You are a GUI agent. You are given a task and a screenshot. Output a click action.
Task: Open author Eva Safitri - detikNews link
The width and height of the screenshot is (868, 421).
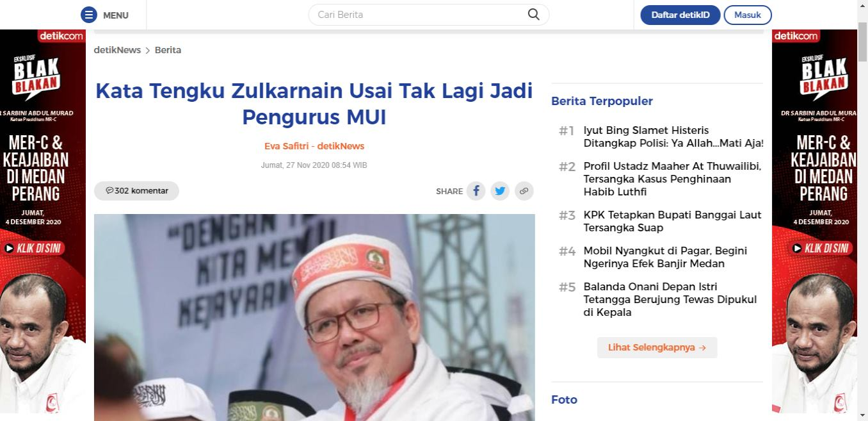coord(314,146)
